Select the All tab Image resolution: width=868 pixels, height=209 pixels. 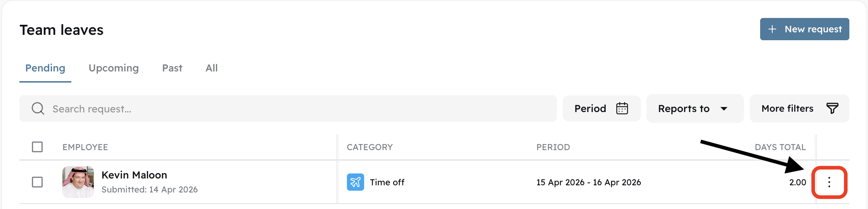point(211,68)
